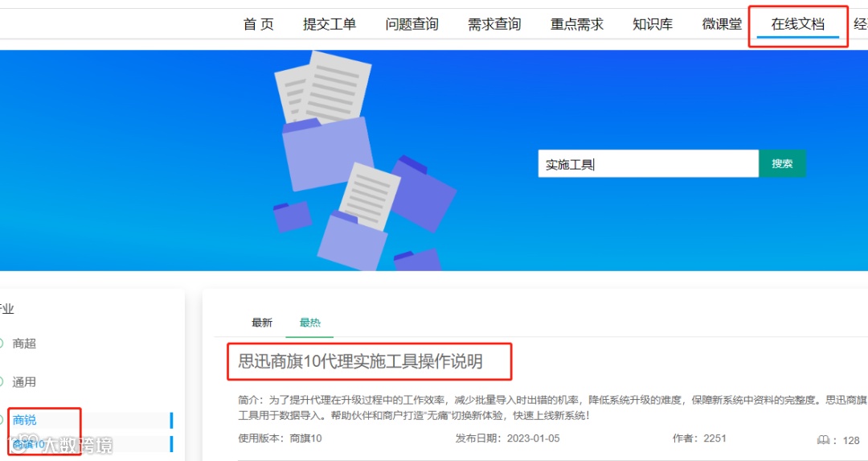
Task: Focus the search field containing 实施工具
Action: click(649, 163)
